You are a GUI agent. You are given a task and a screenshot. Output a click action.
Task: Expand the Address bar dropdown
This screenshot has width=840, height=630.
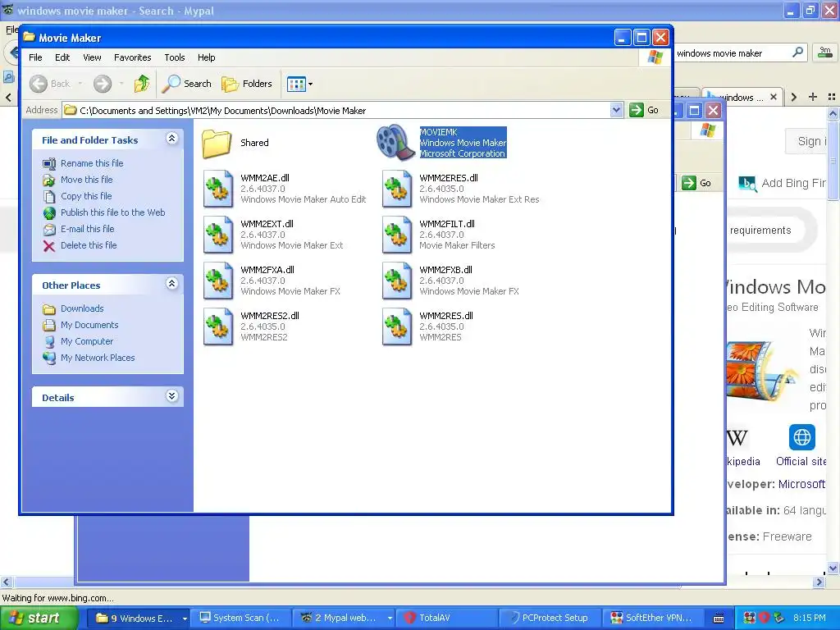(616, 110)
